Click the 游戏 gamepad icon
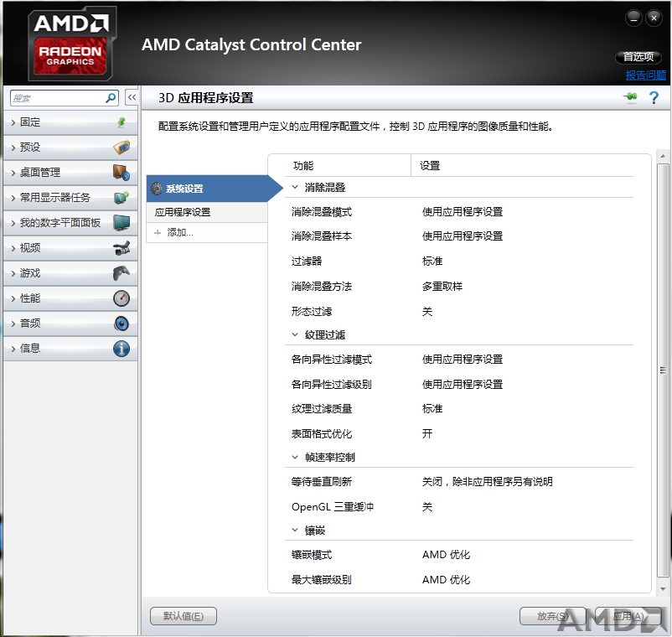672x637 pixels. (x=121, y=273)
